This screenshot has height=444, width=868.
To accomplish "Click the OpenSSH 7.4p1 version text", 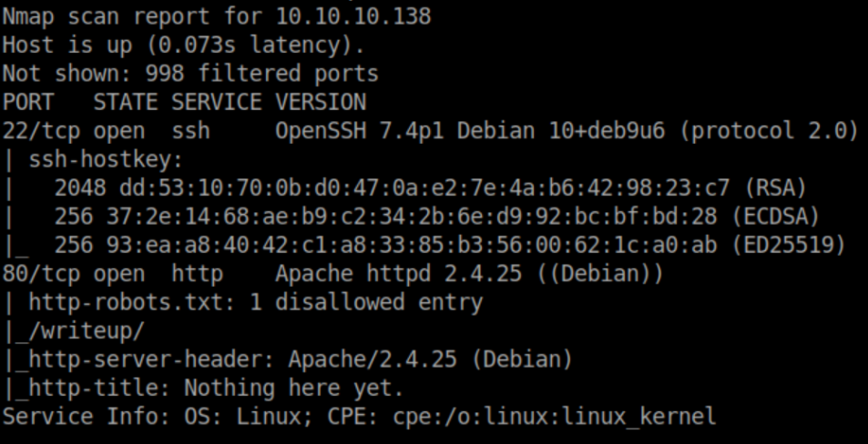I will [x=360, y=130].
